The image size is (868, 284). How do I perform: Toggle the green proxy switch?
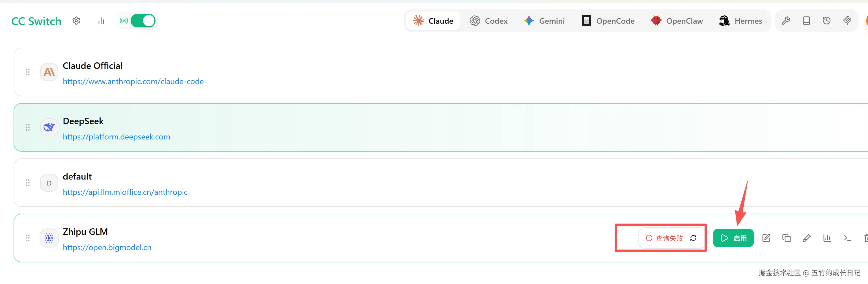(143, 21)
